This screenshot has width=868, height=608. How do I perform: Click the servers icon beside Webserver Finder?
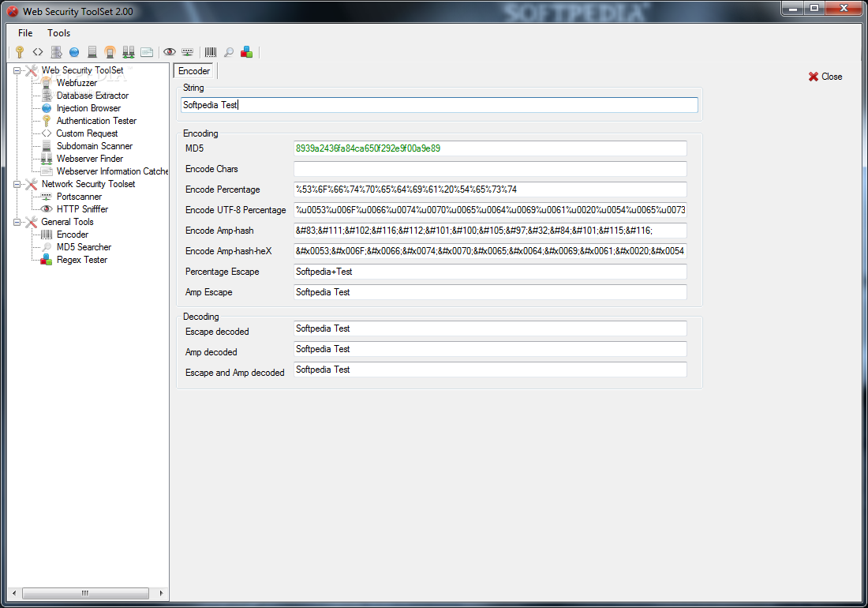pyautogui.click(x=47, y=159)
